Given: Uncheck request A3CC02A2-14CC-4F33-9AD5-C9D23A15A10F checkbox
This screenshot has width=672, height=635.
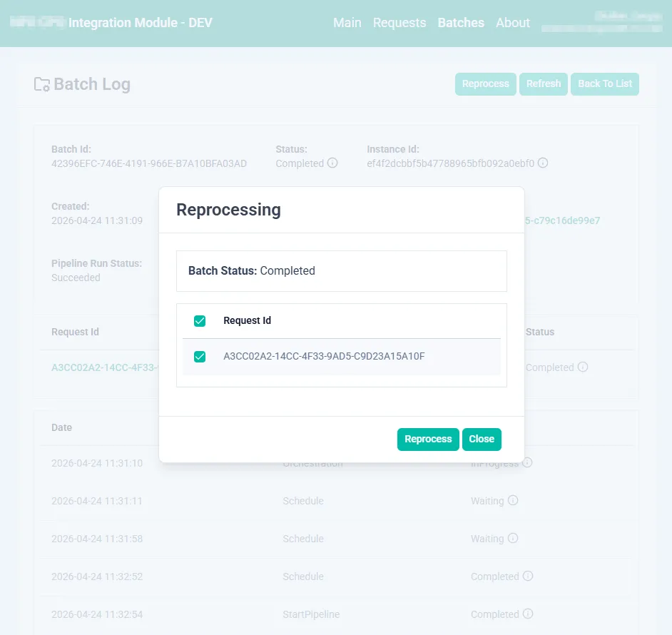Looking at the screenshot, I should (x=200, y=357).
